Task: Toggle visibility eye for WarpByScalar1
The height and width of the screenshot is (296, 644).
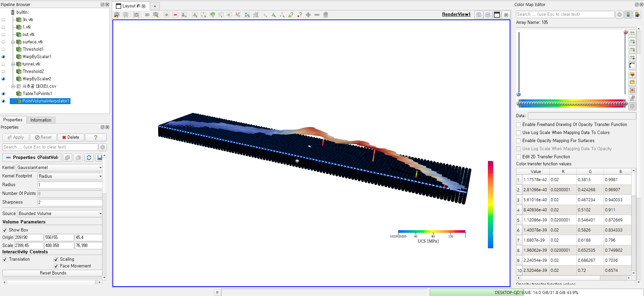Action: 4,57
